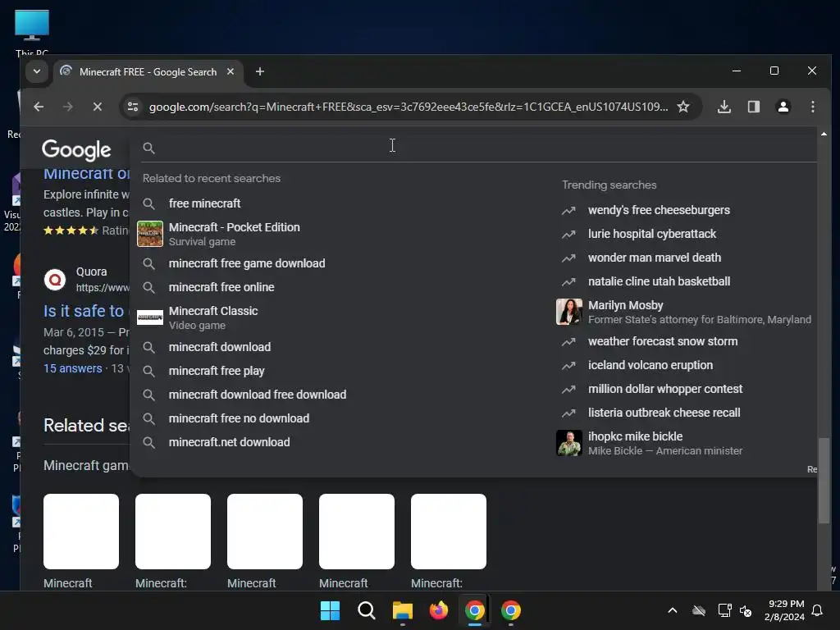Click the OneDrive cloud tray icon
840x630 pixels.
point(699,610)
